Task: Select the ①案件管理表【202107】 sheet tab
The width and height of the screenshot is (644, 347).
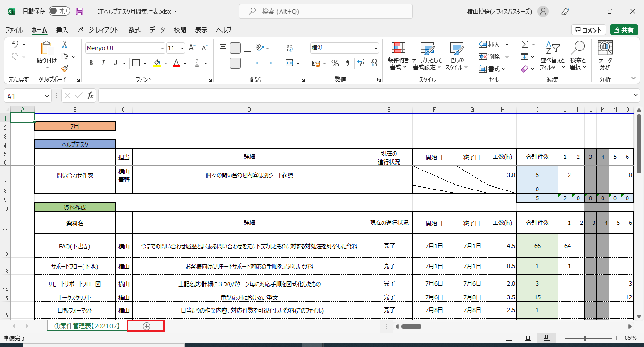Action: tap(87, 326)
